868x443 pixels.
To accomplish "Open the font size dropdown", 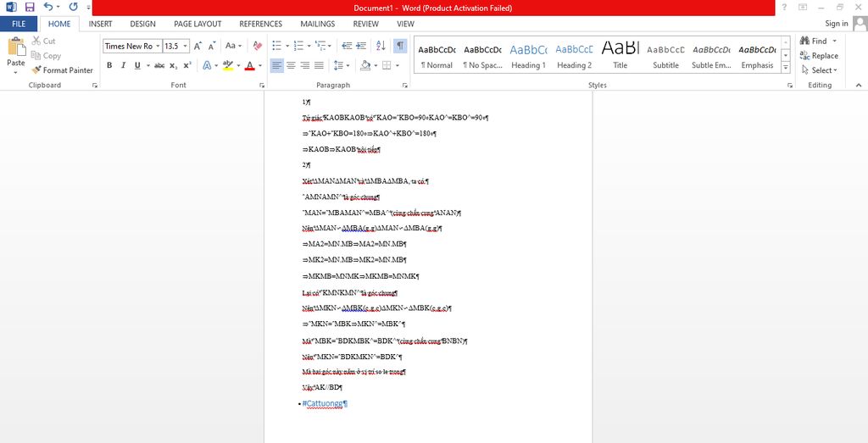I will [185, 46].
